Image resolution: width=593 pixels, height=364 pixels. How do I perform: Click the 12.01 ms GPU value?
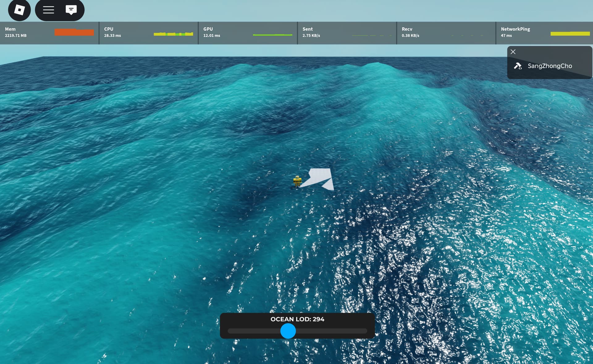[212, 36]
